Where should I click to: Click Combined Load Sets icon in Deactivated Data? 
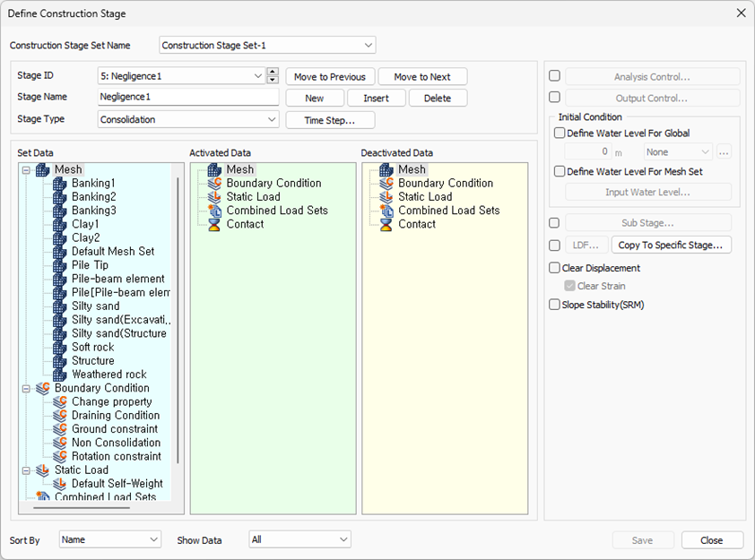[386, 211]
